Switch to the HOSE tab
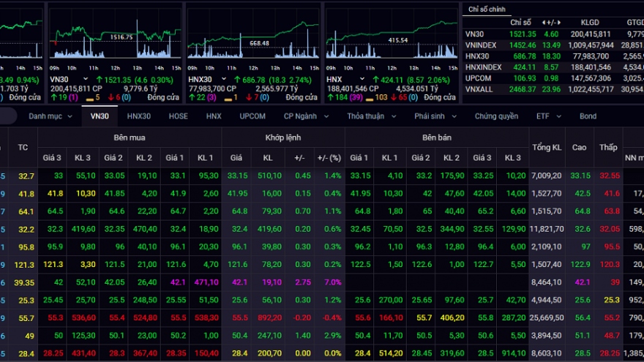The image size is (644, 362). (x=178, y=116)
